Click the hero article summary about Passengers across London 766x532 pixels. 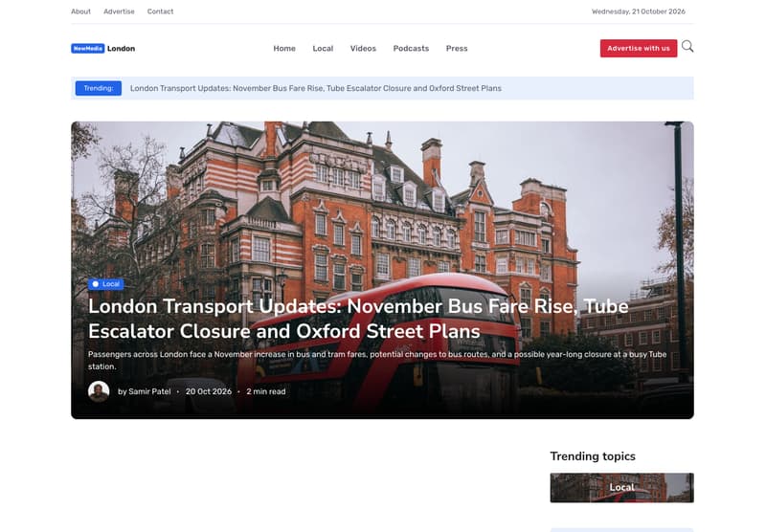coord(377,360)
